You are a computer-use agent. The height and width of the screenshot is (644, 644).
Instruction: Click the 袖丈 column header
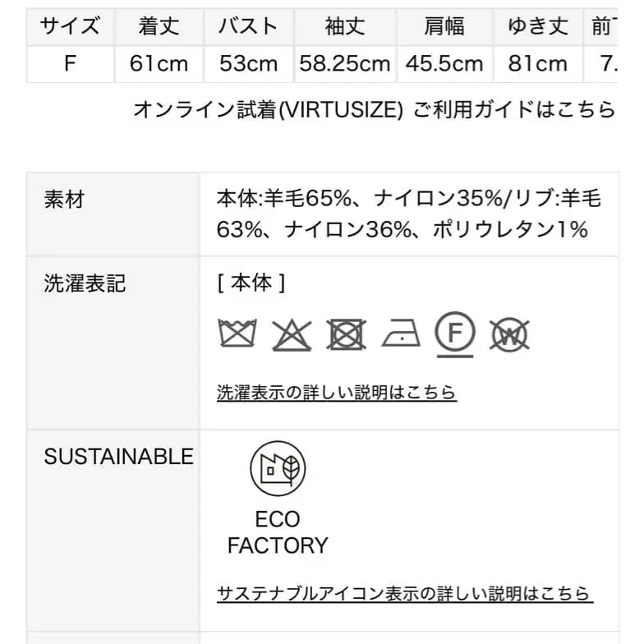click(345, 26)
